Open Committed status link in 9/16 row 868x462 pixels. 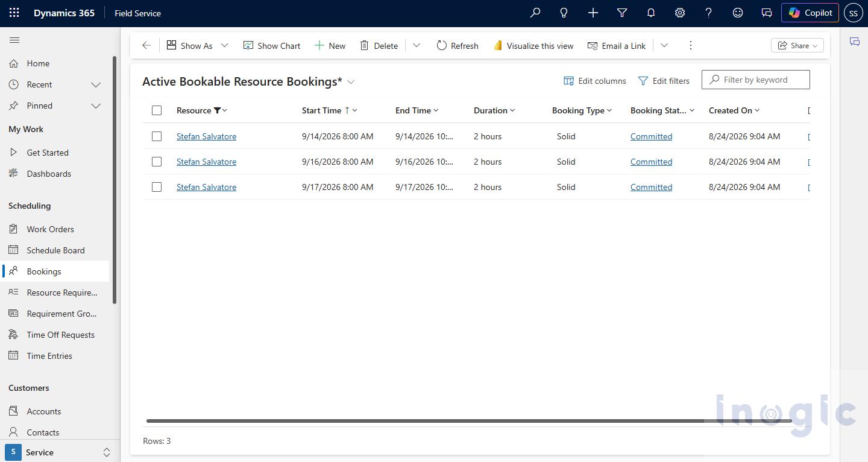tap(651, 162)
